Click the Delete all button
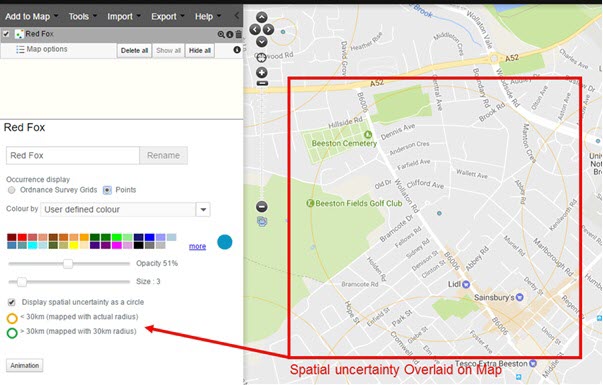The width and height of the screenshot is (603, 385). [134, 50]
